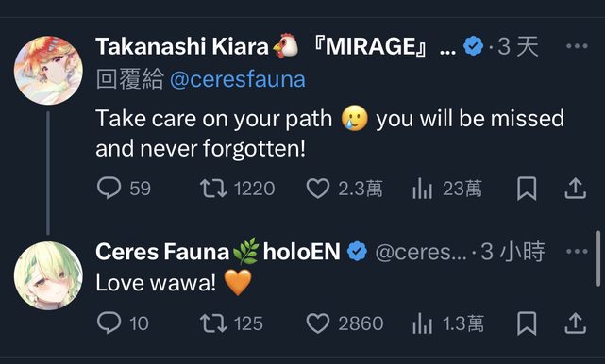
Task: Reply to Takanashi Kiara's tweet
Action: click(x=109, y=188)
